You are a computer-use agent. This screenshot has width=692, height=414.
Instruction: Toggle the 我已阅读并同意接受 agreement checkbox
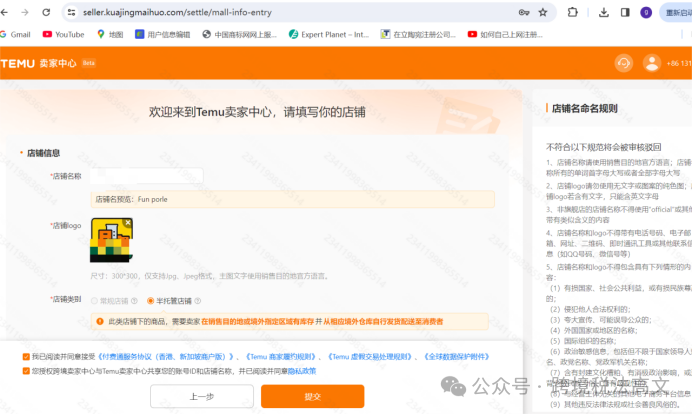(x=26, y=357)
